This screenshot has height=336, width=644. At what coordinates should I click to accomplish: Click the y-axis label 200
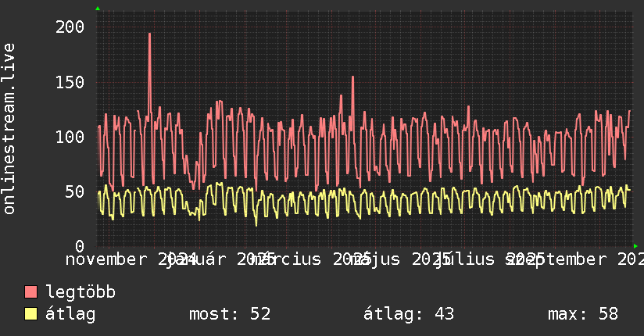[70, 27]
